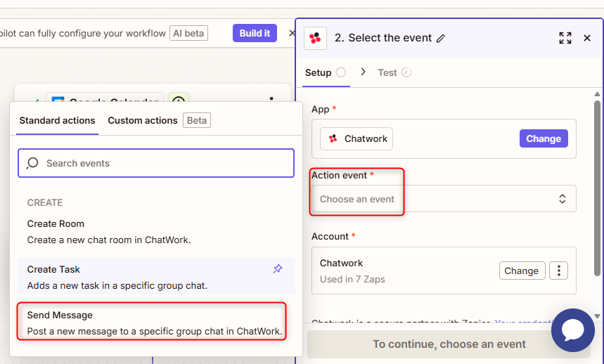Pin the Create Task action
Viewport: 604px width, 364px height.
(x=278, y=269)
